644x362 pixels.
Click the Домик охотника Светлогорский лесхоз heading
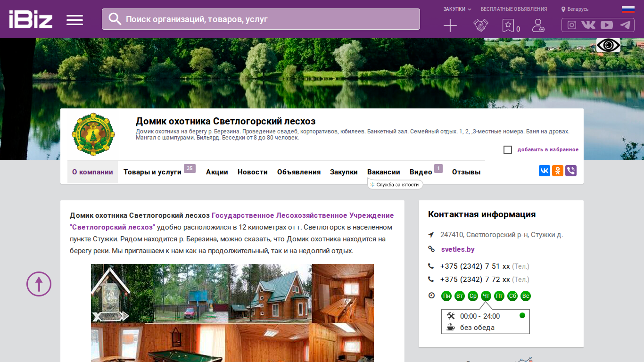tap(226, 121)
